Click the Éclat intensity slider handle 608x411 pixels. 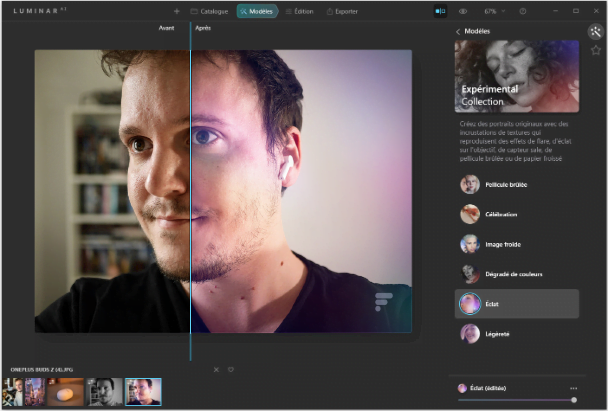[x=574, y=400]
